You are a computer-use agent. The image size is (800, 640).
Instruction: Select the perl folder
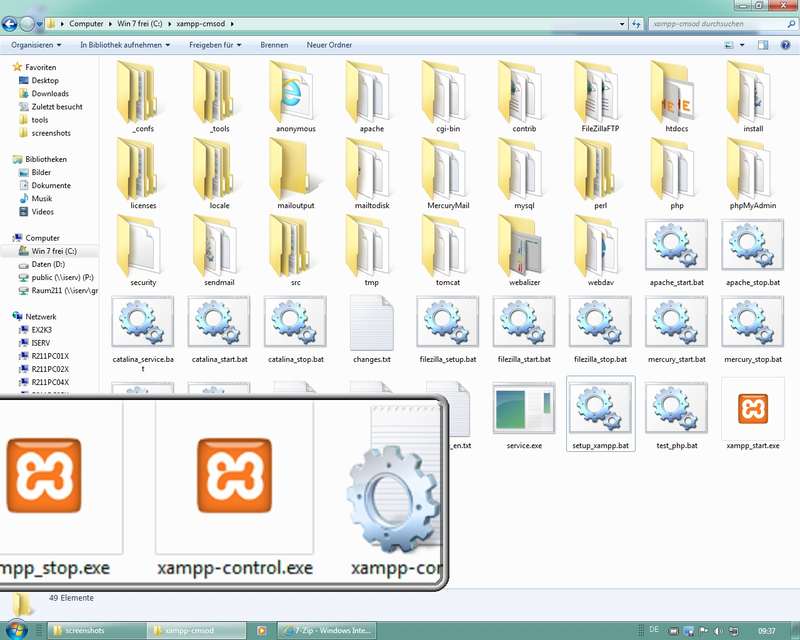(600, 174)
